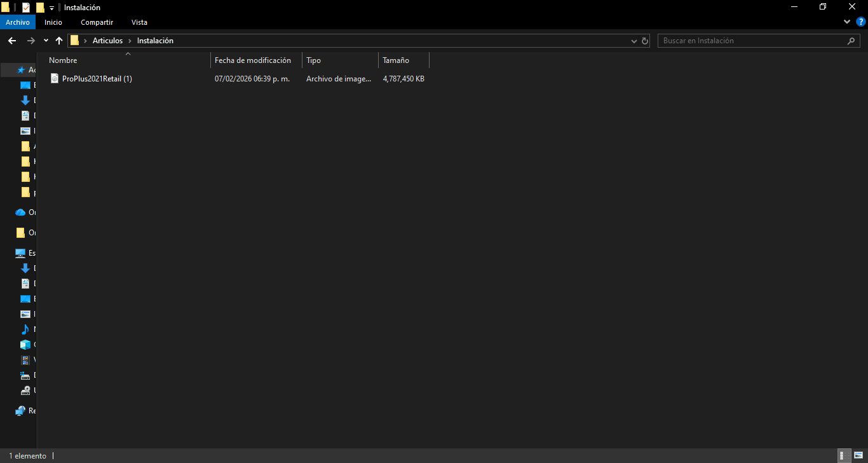Click the Properties icon in the title bar
This screenshot has height=463, width=868.
tap(26, 8)
